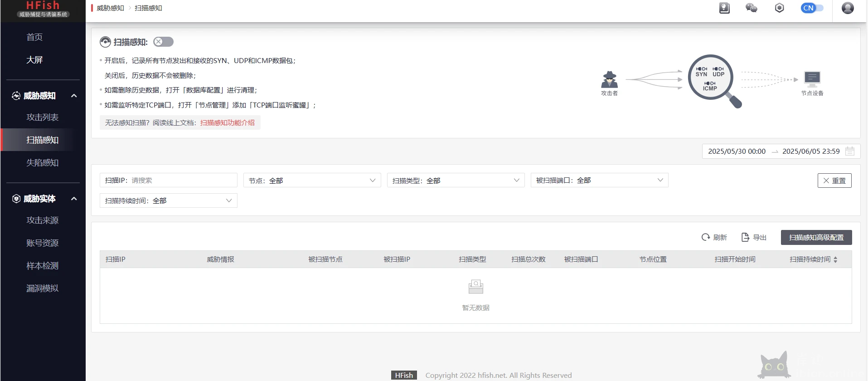Click the 扫描感知高级配置 button
This screenshot has width=868, height=381.
816,238
